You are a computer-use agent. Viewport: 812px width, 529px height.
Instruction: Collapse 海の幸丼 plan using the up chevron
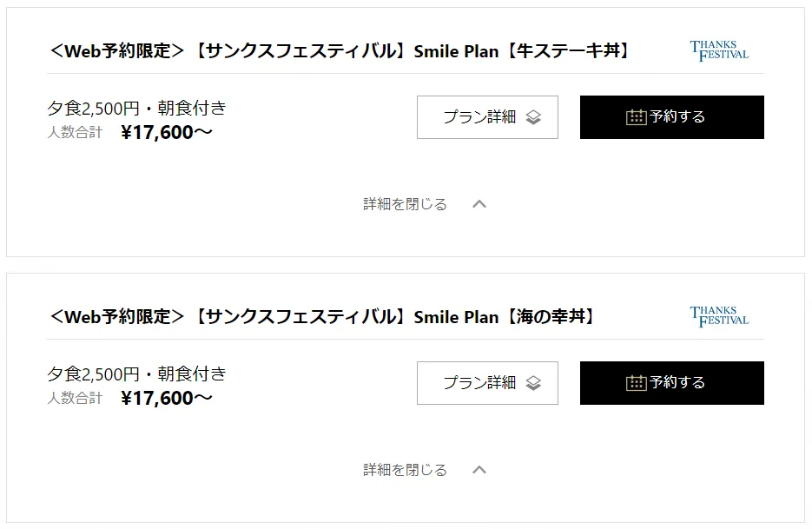pyautogui.click(x=479, y=470)
